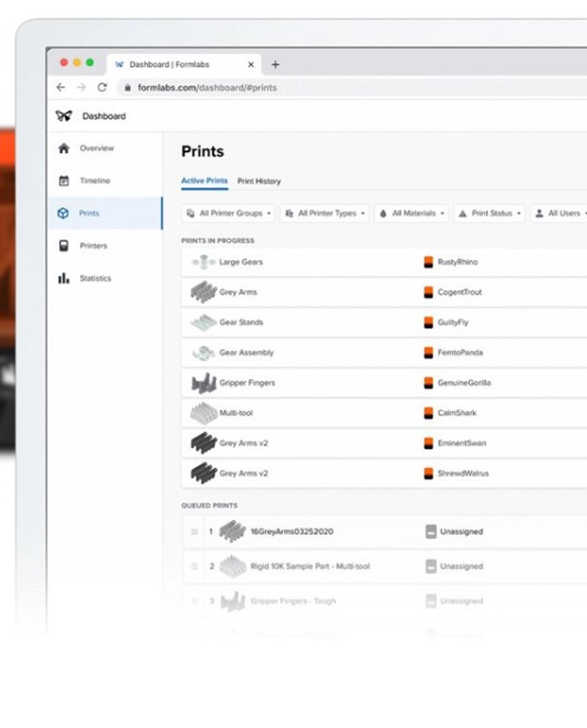Expand the Print Status filter
Screen dimensions: 587x728
pos(490,213)
